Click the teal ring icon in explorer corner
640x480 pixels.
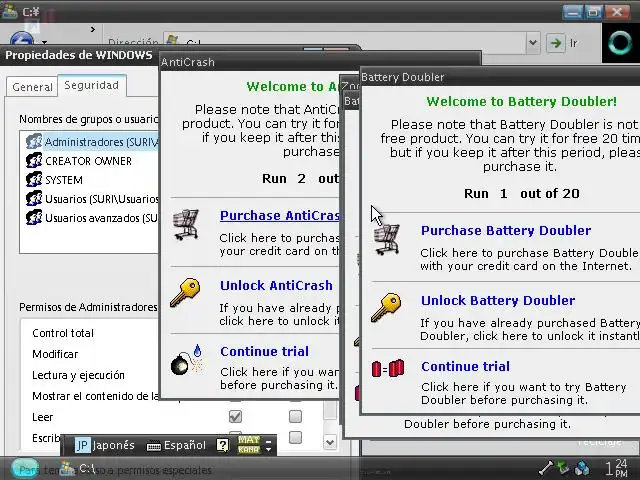pos(620,43)
